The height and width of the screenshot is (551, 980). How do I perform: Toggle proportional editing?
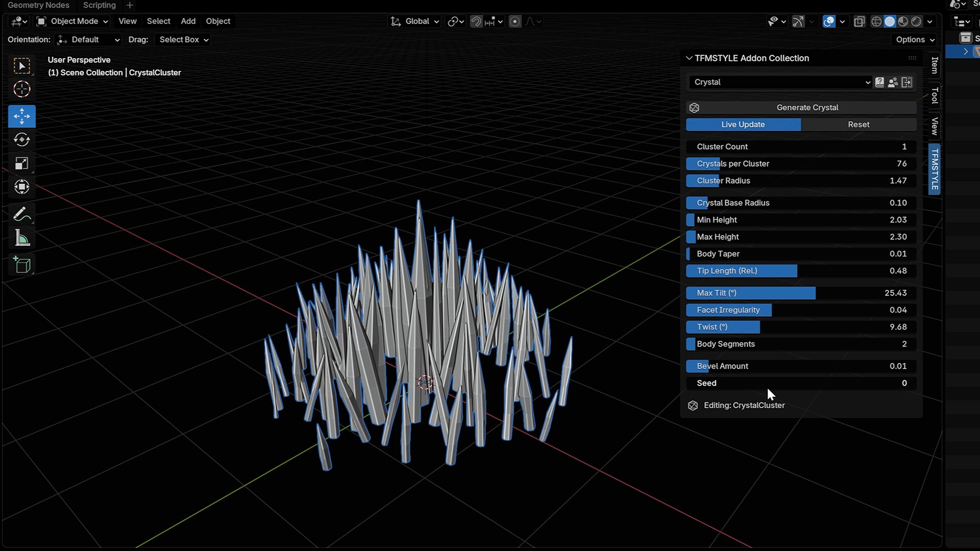[x=515, y=21]
